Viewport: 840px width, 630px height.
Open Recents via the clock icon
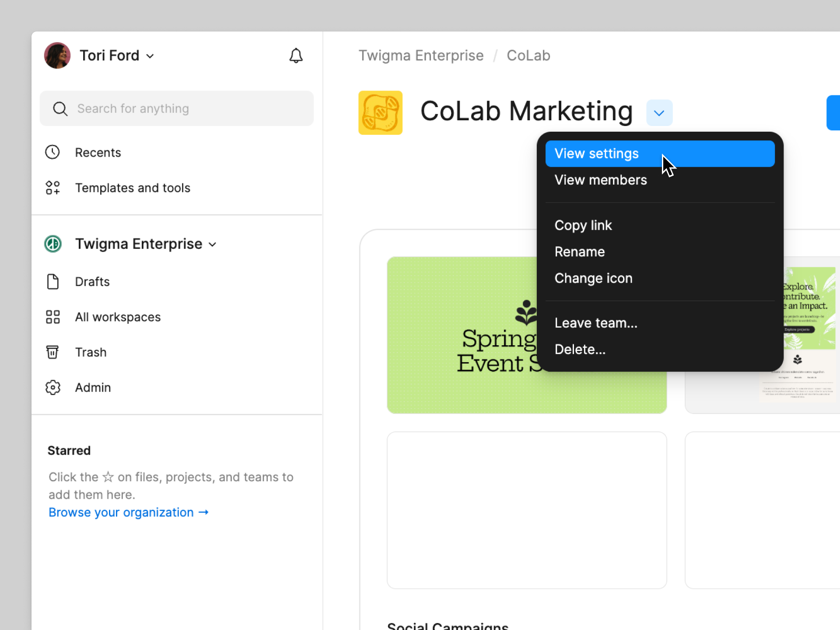52,152
